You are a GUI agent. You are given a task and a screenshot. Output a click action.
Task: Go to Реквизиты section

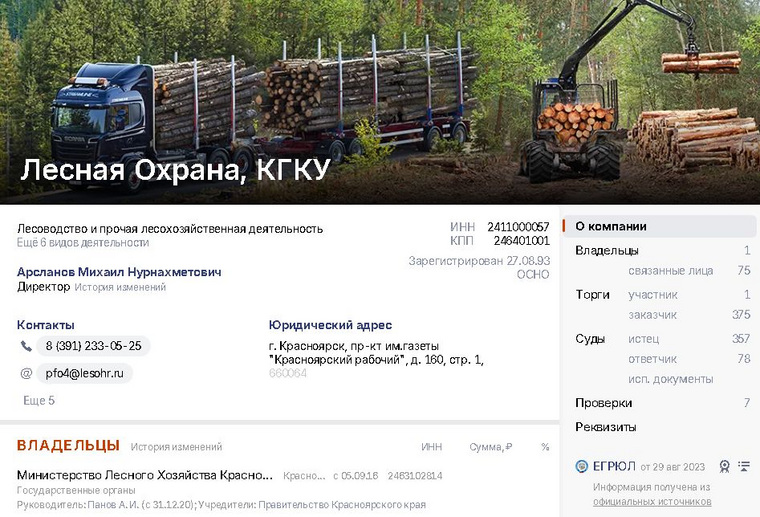click(605, 427)
